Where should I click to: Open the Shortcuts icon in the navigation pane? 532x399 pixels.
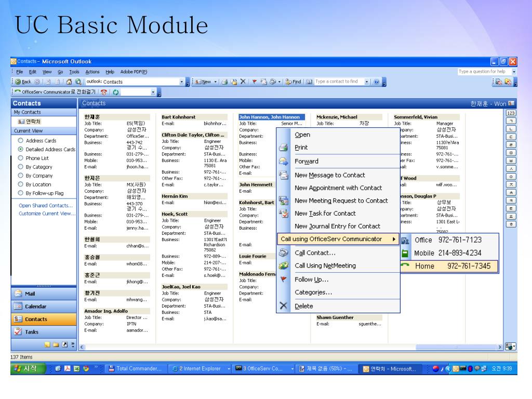click(64, 345)
